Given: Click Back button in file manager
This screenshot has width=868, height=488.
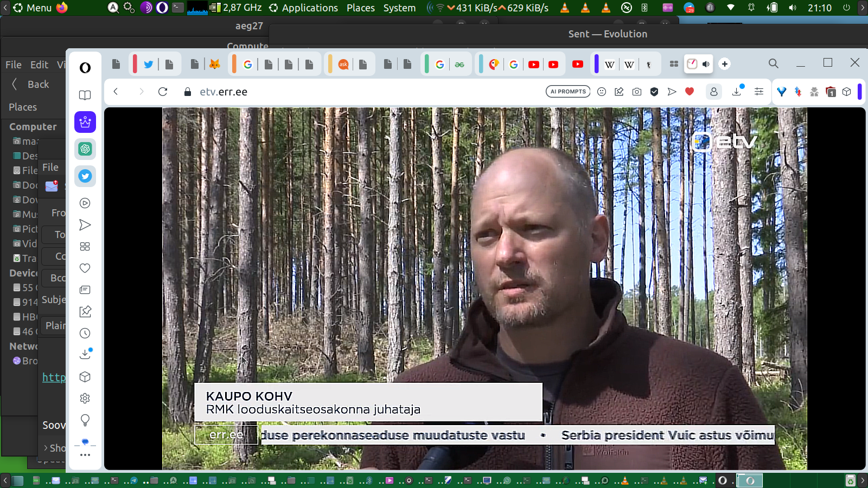Looking at the screenshot, I should point(31,84).
